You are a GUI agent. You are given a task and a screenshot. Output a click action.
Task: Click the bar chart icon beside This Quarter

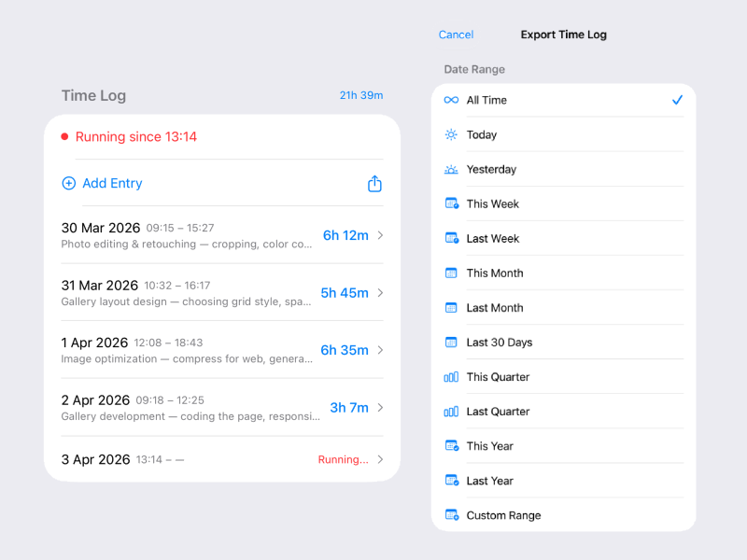451,377
